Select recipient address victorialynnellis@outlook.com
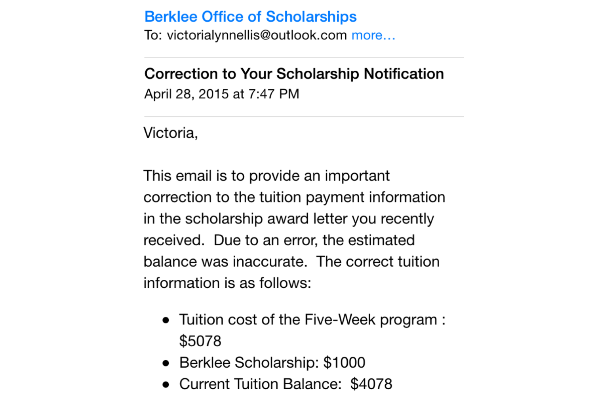Image resolution: width=594 pixels, height=395 pixels. tap(257, 35)
